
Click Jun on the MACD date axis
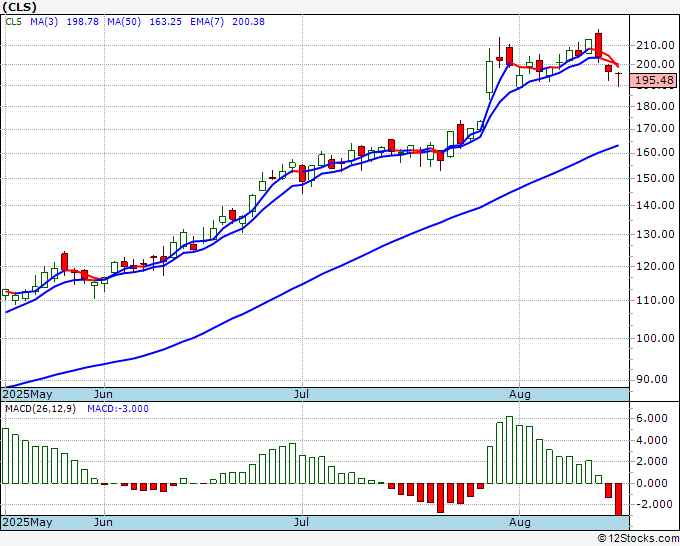point(103,522)
